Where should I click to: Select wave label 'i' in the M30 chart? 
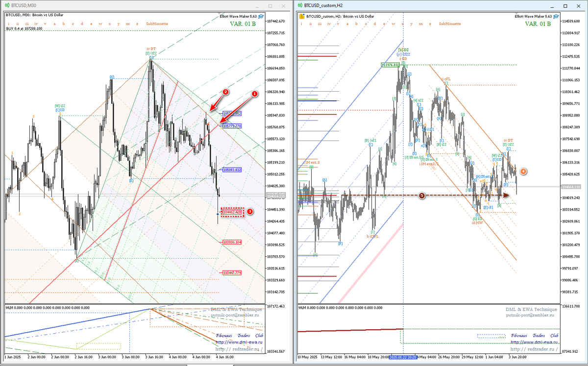point(9,24)
